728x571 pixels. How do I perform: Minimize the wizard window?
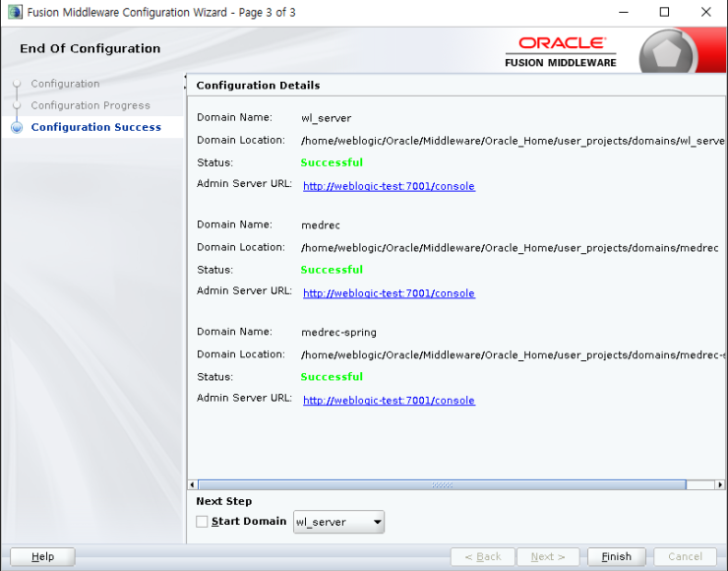(624, 12)
